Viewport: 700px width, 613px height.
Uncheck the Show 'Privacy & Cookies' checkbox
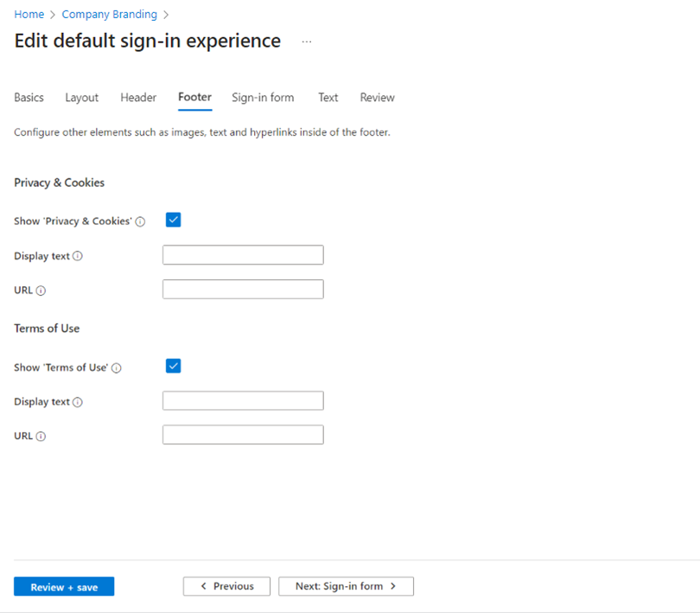point(173,220)
